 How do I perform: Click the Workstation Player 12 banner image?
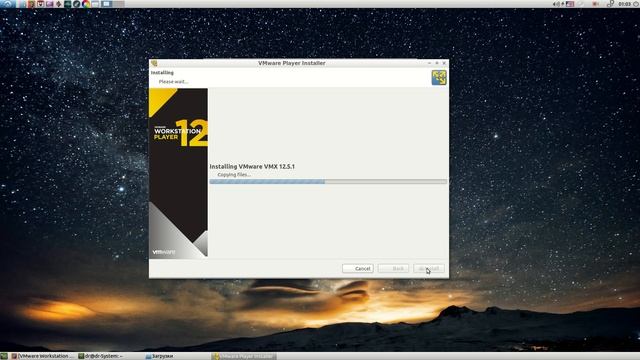tap(178, 173)
